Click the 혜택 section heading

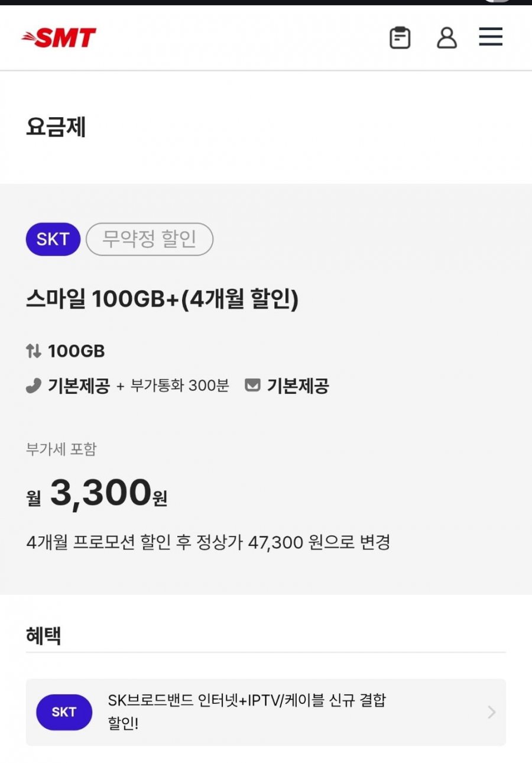(44, 636)
